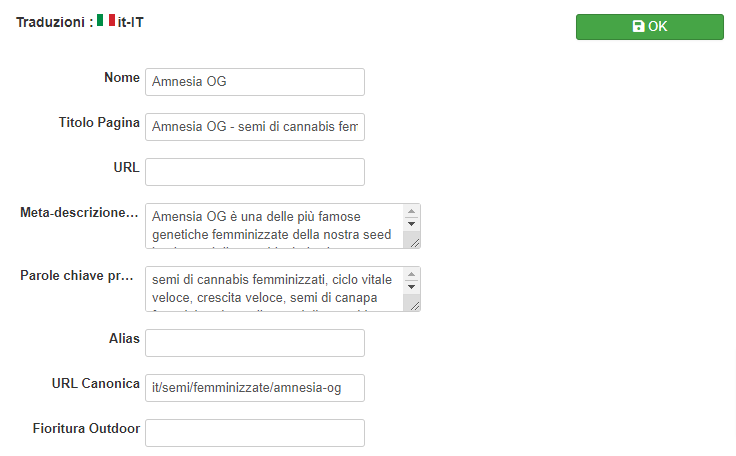Screen dimensions: 736x456
Task: Click the floppy disk save icon
Action: pyautogui.click(x=638, y=26)
